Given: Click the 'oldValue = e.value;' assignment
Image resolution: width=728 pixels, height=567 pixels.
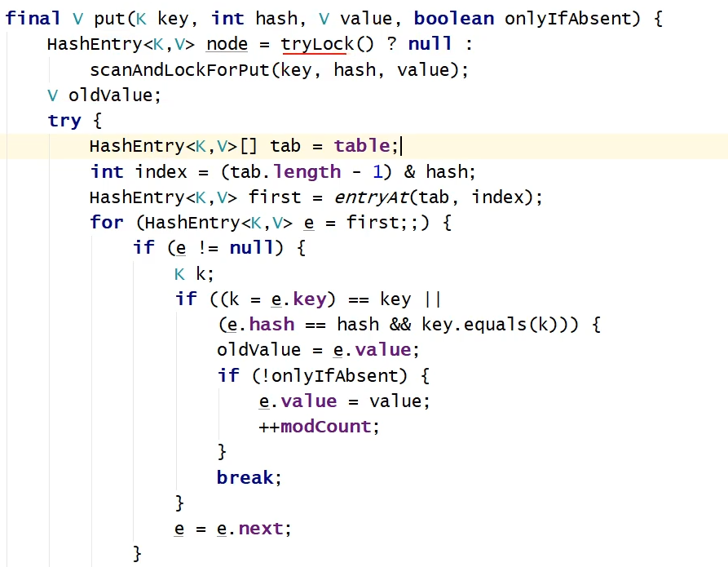Looking at the screenshot, I should [318, 350].
